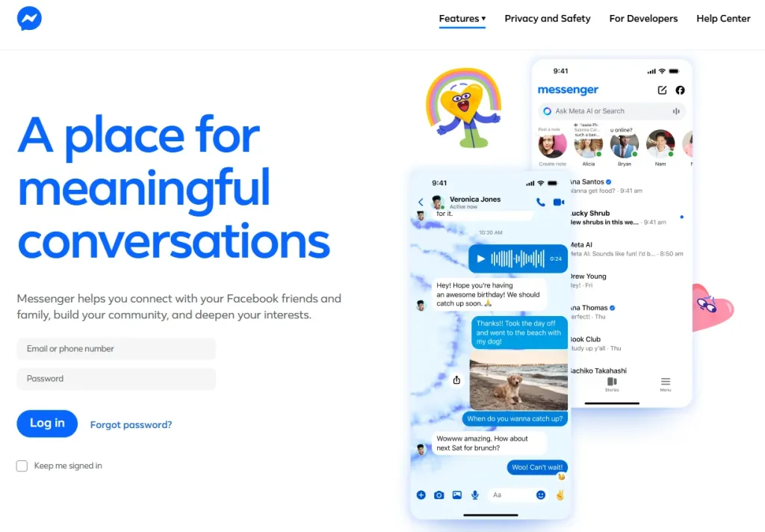Tap the 'Wowww amazing' message bubble

coord(489,443)
